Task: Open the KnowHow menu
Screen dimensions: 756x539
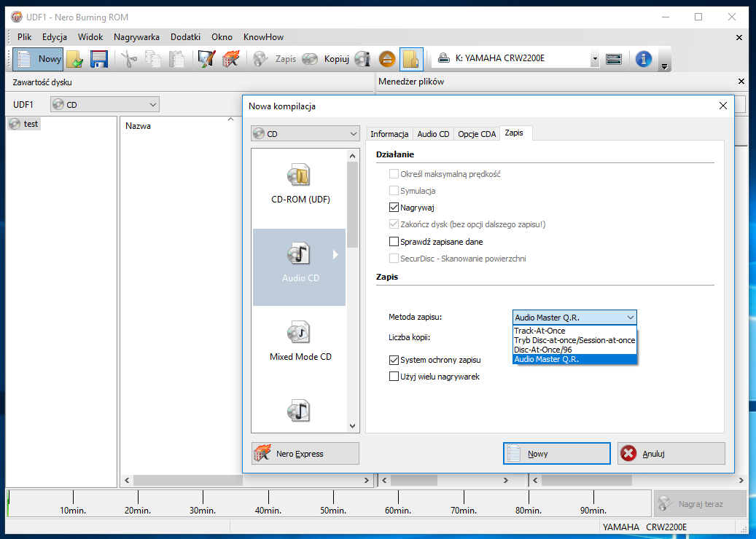Action: (x=263, y=37)
